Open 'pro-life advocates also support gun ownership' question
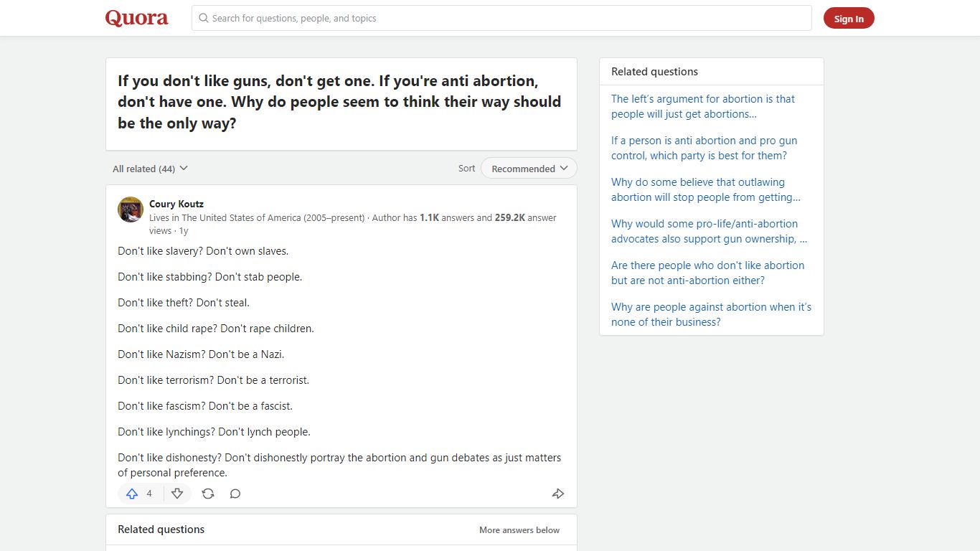The height and width of the screenshot is (551, 980). pyautogui.click(x=709, y=231)
